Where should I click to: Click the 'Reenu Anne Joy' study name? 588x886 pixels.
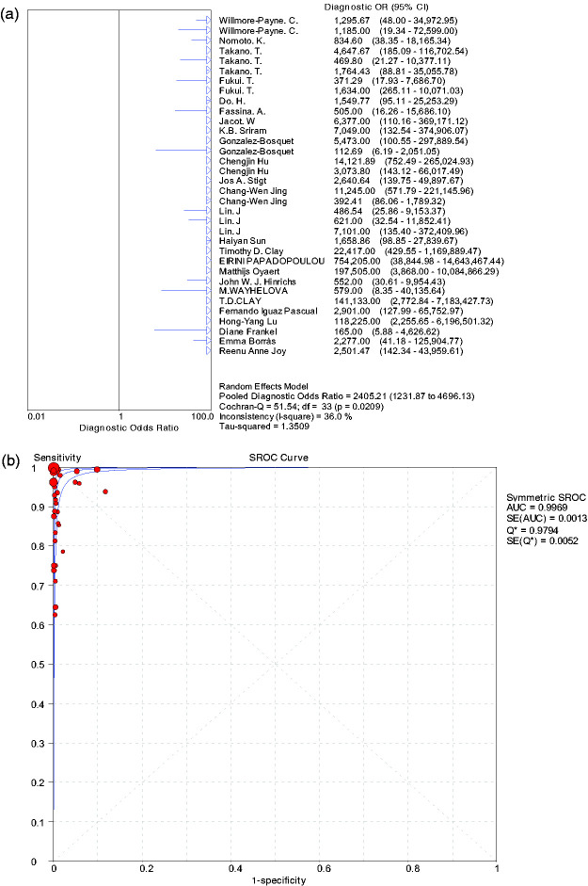click(252, 351)
